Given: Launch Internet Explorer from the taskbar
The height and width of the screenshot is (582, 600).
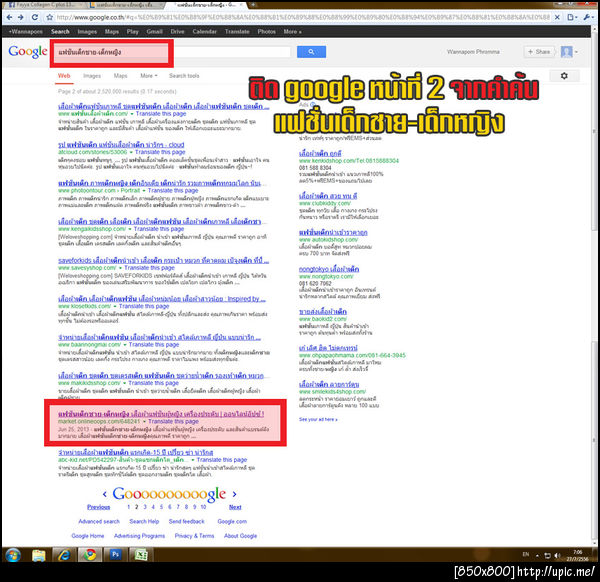Looking at the screenshot, I should (x=64, y=555).
